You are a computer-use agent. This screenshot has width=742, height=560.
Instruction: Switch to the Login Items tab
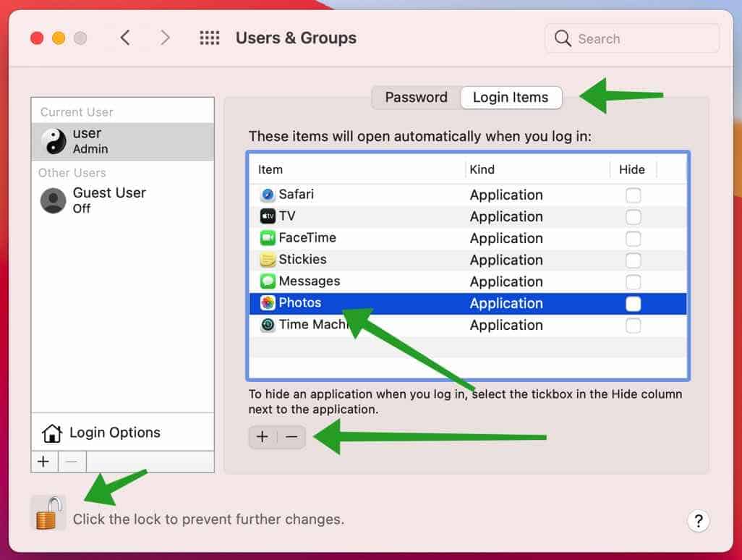point(511,98)
